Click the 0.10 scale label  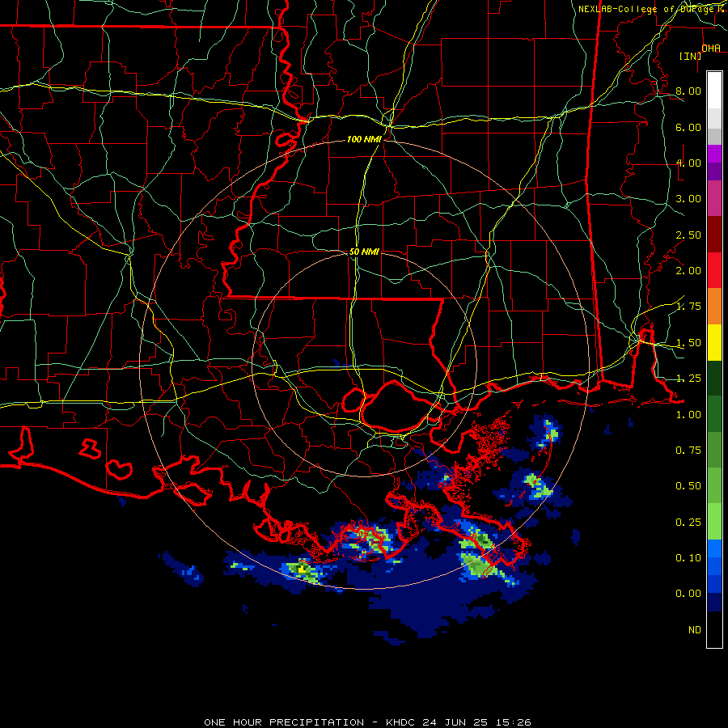click(688, 558)
